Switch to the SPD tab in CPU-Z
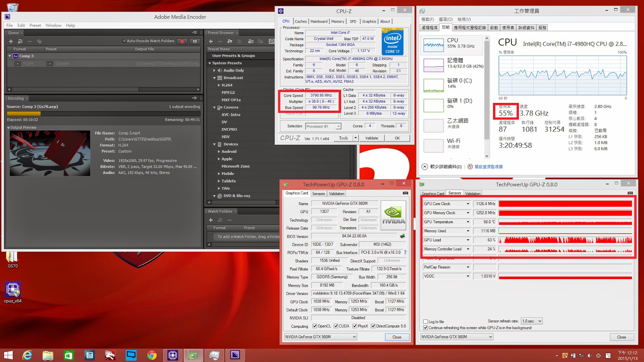This screenshot has height=362, width=644. point(353,22)
